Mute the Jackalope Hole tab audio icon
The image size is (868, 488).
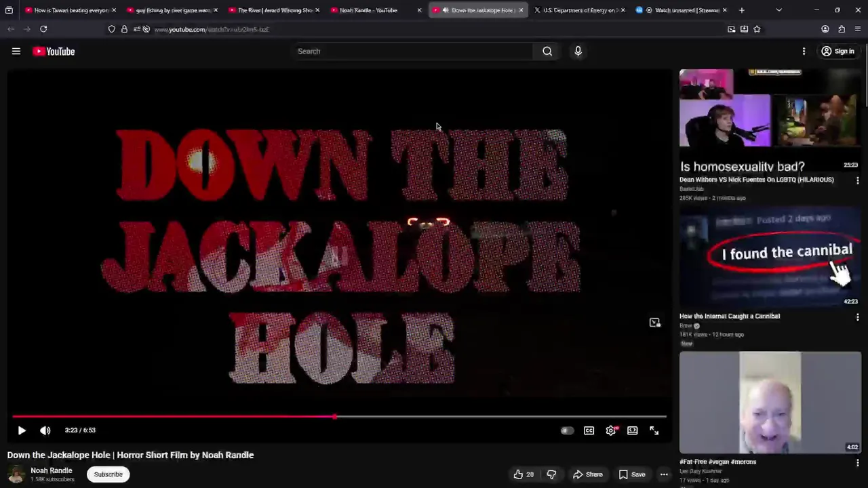click(446, 10)
